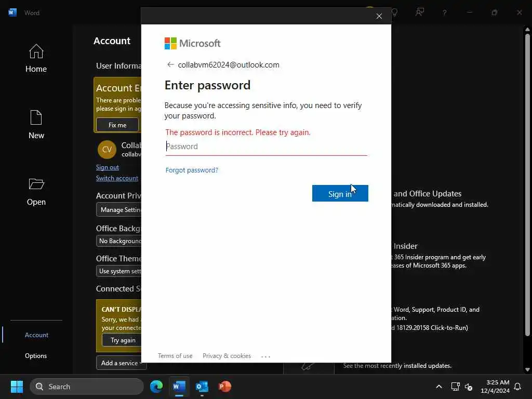Click the Word page scrollbar thumb
Screen dimensions: 532x399
[527, 184]
